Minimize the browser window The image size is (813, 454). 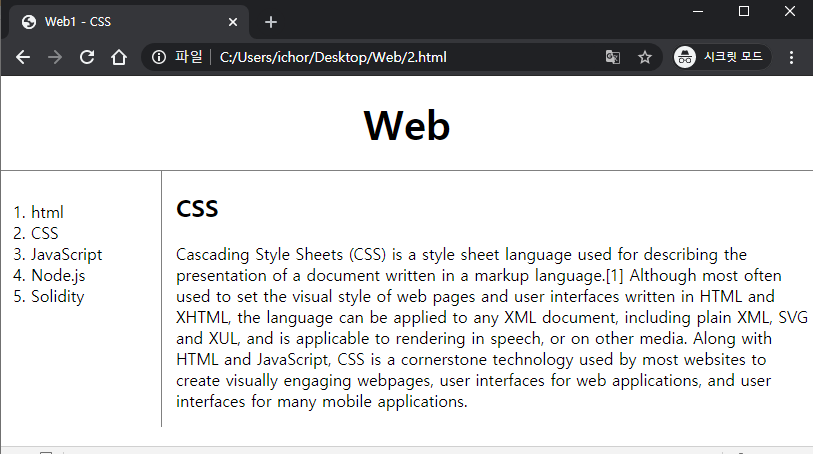[x=698, y=11]
